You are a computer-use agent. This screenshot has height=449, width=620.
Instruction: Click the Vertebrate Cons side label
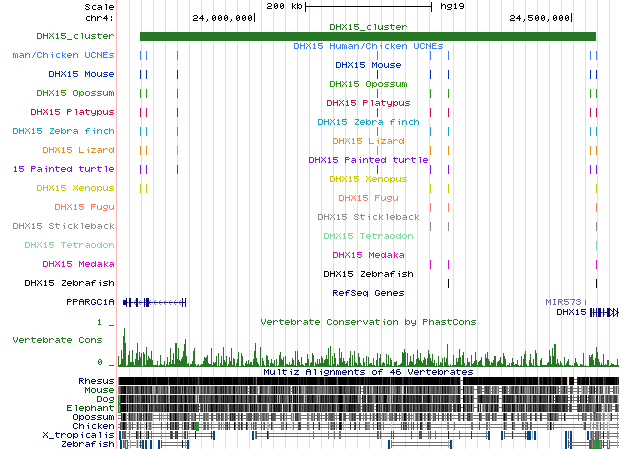click(57, 340)
